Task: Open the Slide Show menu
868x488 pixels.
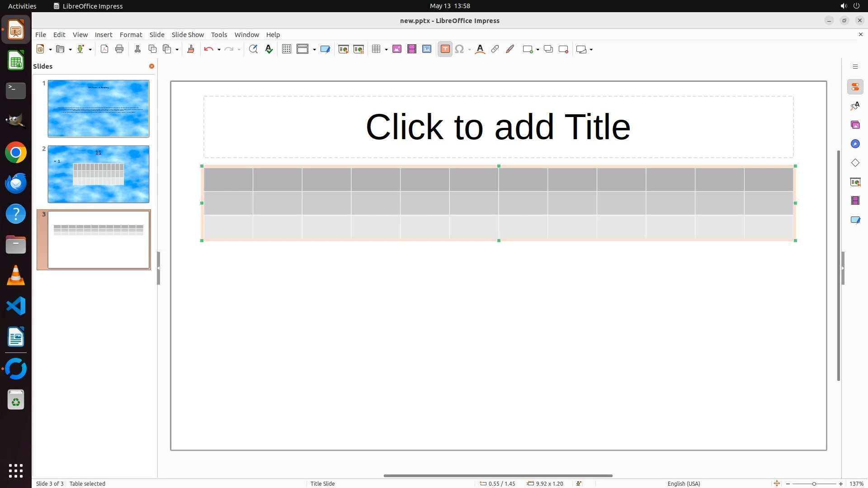Action: click(x=188, y=34)
